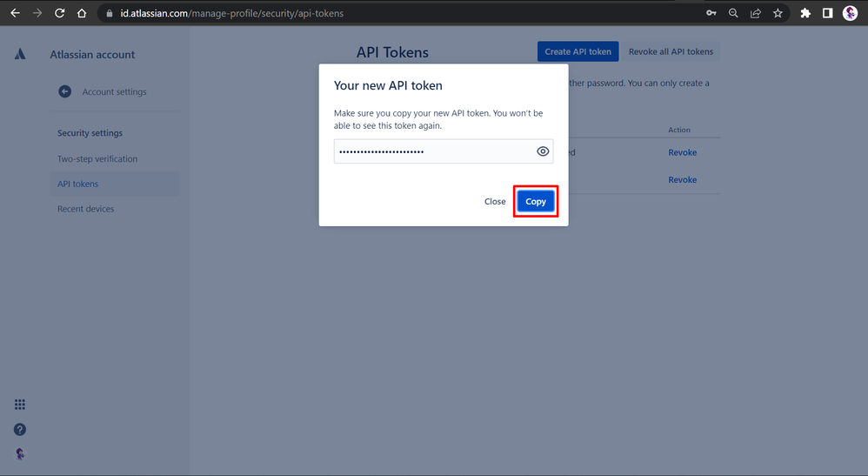Reload the Atlassian page
This screenshot has width=868, height=476.
pyautogui.click(x=60, y=13)
